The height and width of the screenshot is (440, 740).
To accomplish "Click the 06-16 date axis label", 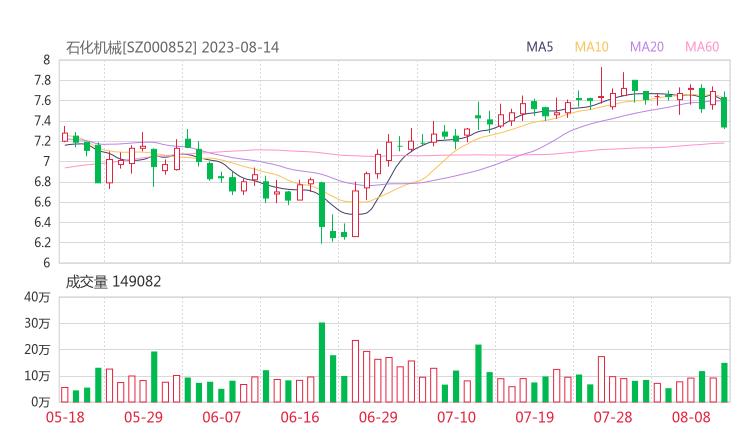I will [300, 417].
